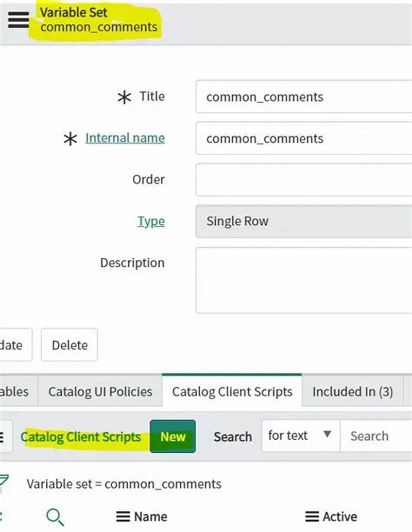Select the Catalog Client Scripts tab
Screen dimensions: 412x532
(232, 392)
